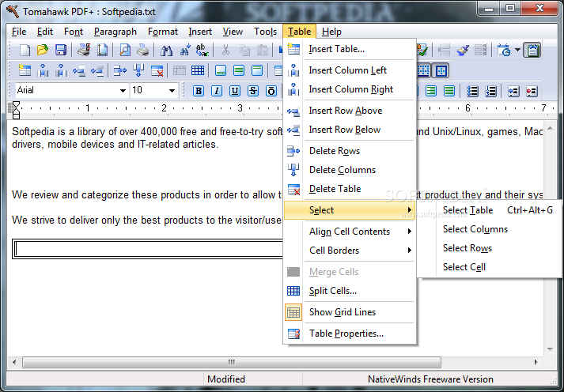Click the align cell contents top toolbar icon
Screen dimensions: 564x392
257,70
